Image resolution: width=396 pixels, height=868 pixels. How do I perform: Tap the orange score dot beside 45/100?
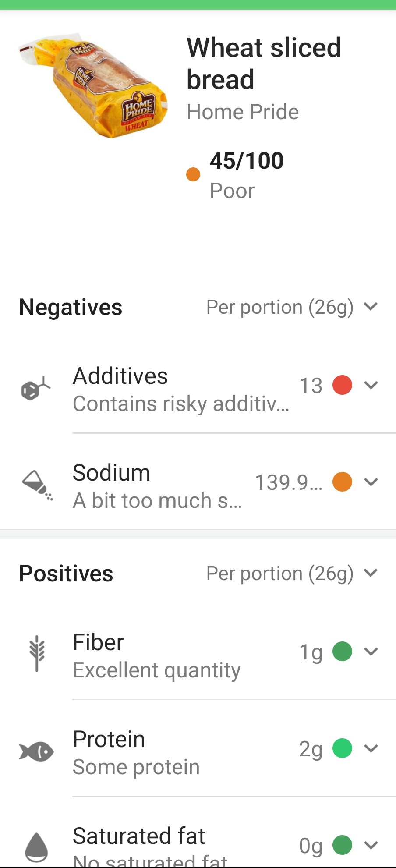193,174
